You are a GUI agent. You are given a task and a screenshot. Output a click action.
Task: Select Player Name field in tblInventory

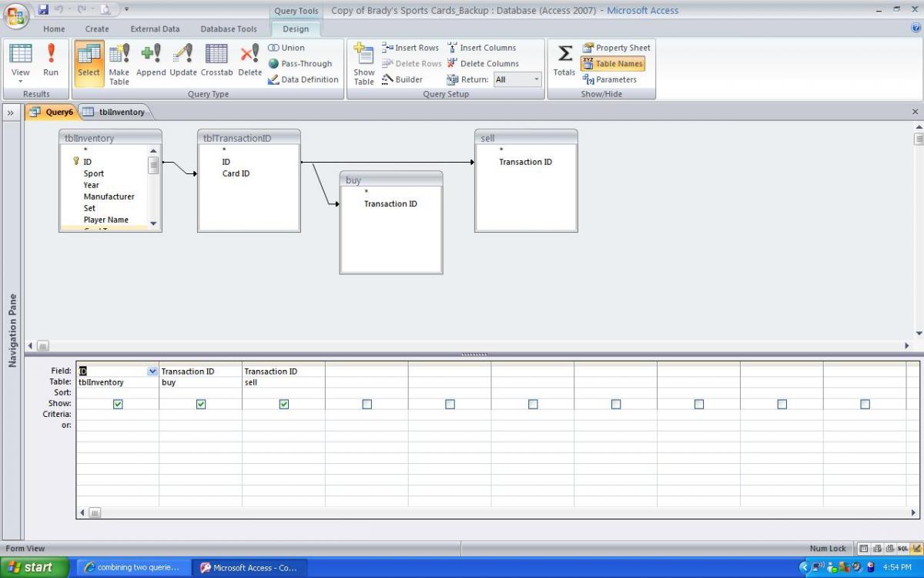[x=106, y=220]
